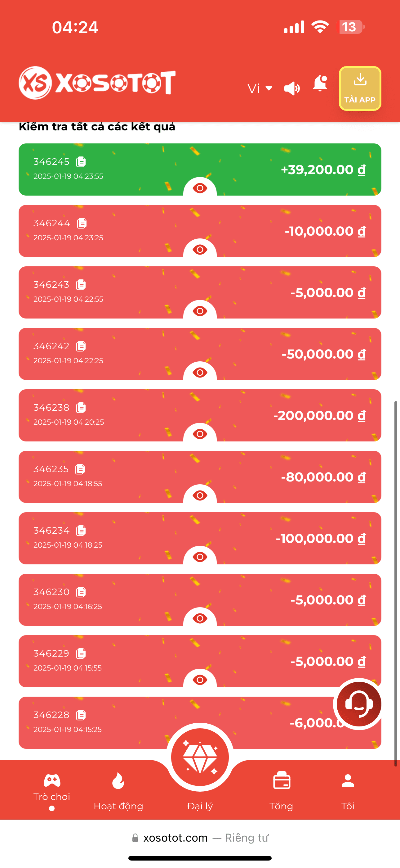
Task: Open the Đại lý diamond button
Action: pos(200,757)
